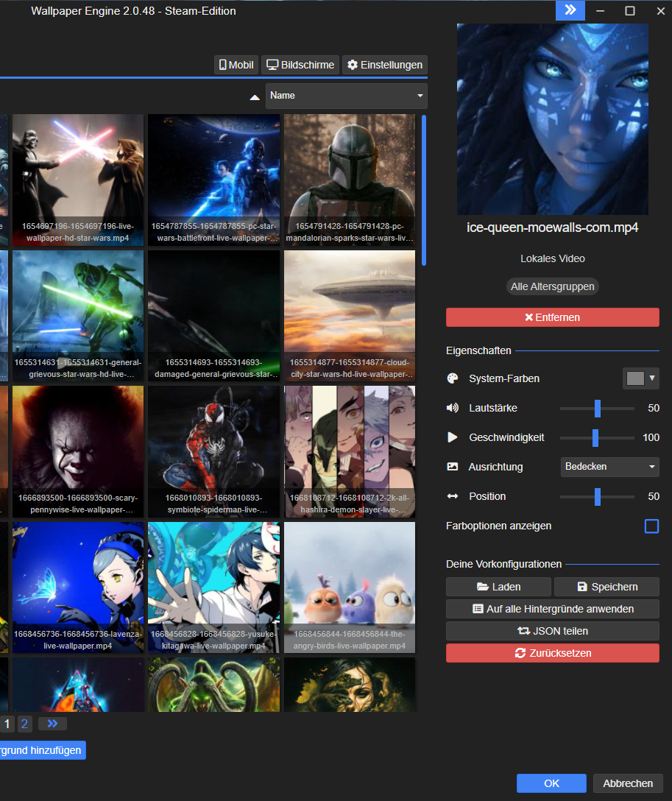Go to page 1
672x801 pixels.
tap(7, 724)
